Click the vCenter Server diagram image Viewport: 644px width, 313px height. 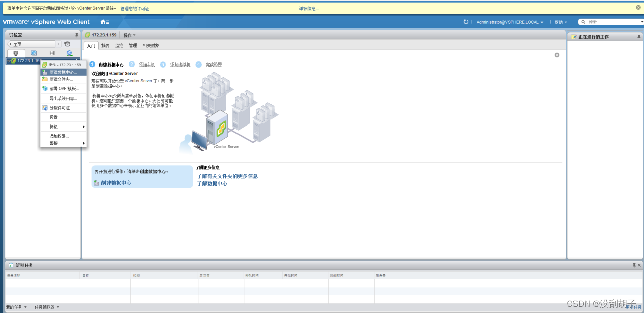tap(228, 112)
